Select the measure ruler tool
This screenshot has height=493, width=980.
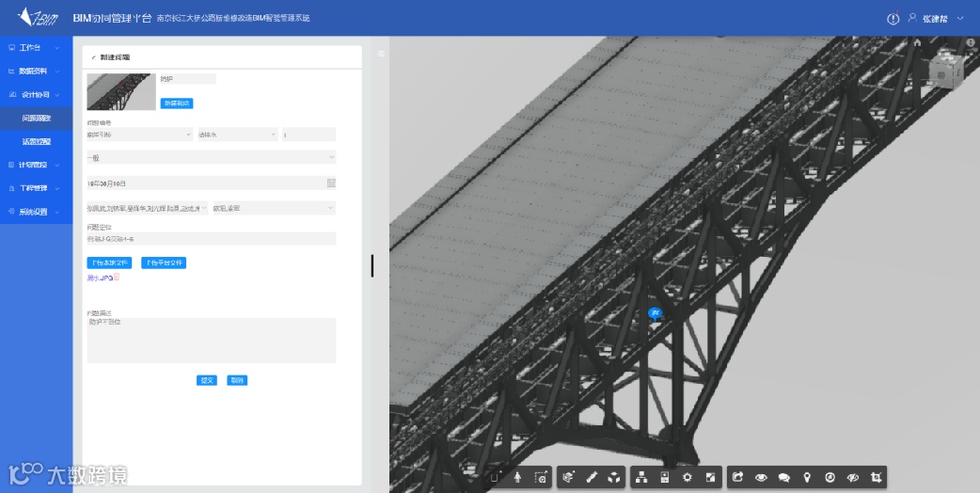[x=592, y=478]
